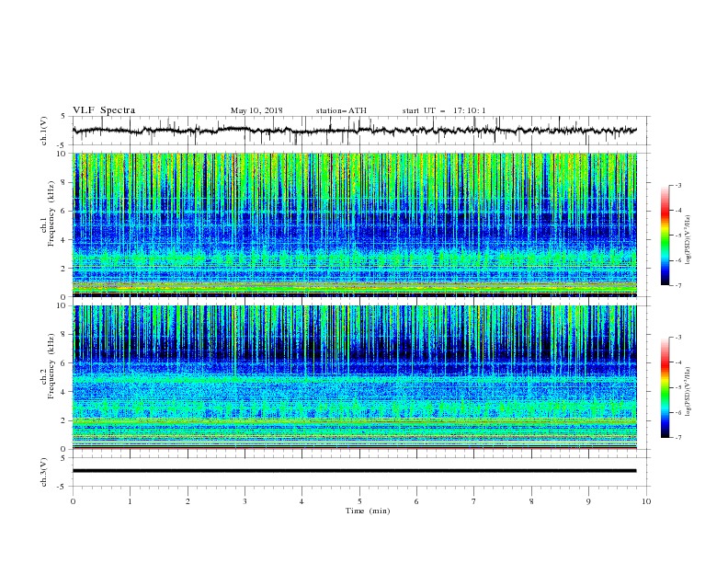Click the lower log(PSD)(V²/Hz) label
Viewport: 728px width, 563px height.
tap(688, 391)
